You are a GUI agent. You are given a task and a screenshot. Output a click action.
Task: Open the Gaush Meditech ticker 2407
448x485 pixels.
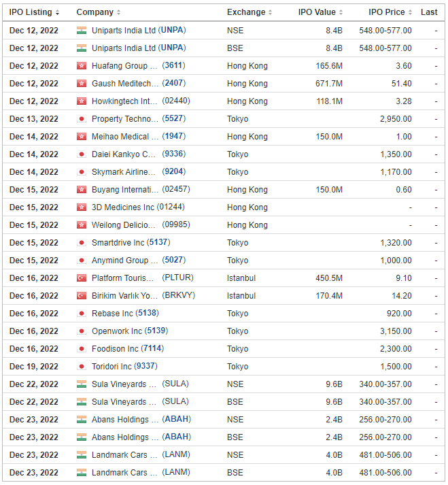[x=174, y=83]
